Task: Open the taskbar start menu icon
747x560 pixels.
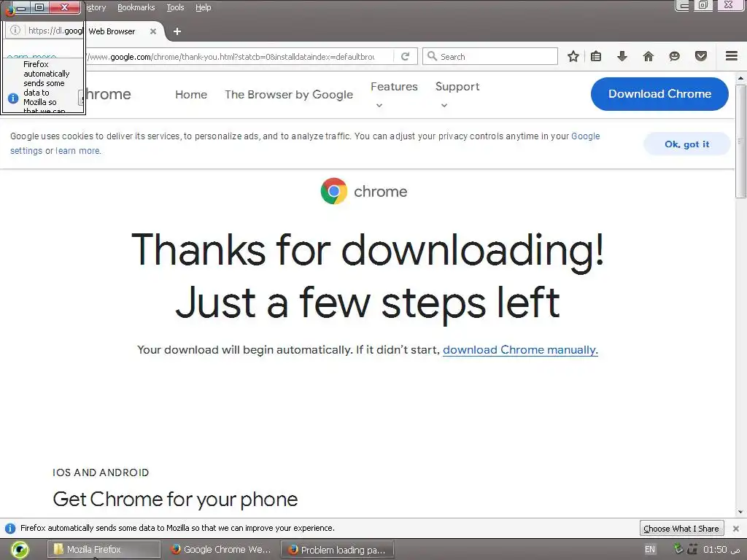Action: [x=20, y=550]
